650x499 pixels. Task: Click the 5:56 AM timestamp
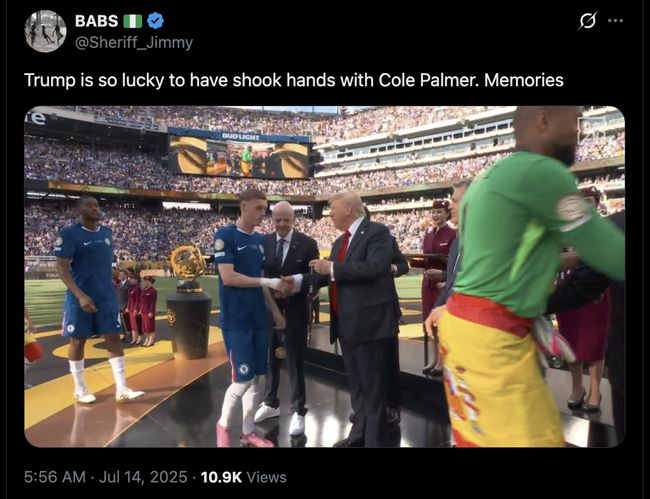point(55,477)
